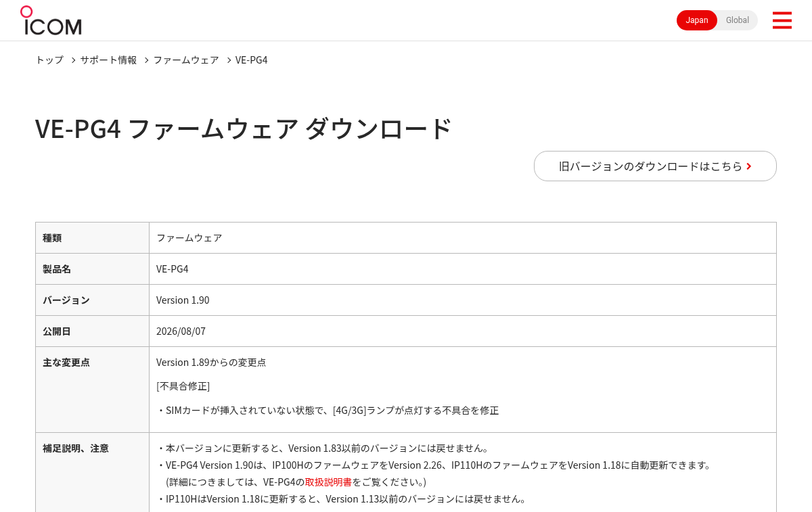Viewport: 812px width, 512px height.
Task: Select the 2026/08/07 date cell
Action: (x=463, y=331)
